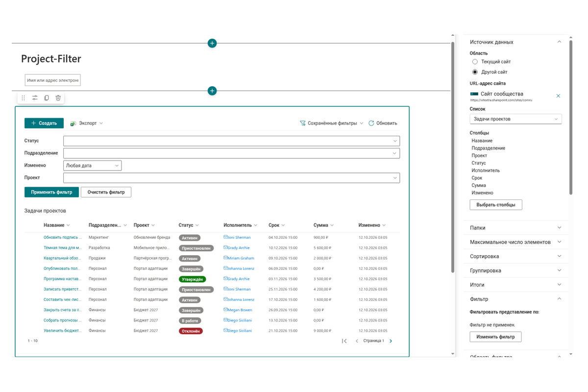Image resolution: width=588 pixels, height=392 pixels.
Task: Open the Исполнитель column header menu
Action: pyautogui.click(x=241, y=225)
